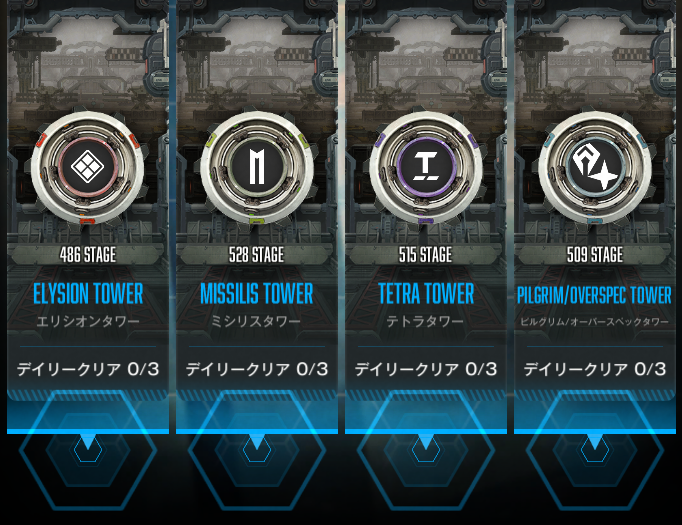Viewport: 682px width, 525px height.
Task: Check Elysion Tower daily clear 0/3 counter
Action: [88, 369]
